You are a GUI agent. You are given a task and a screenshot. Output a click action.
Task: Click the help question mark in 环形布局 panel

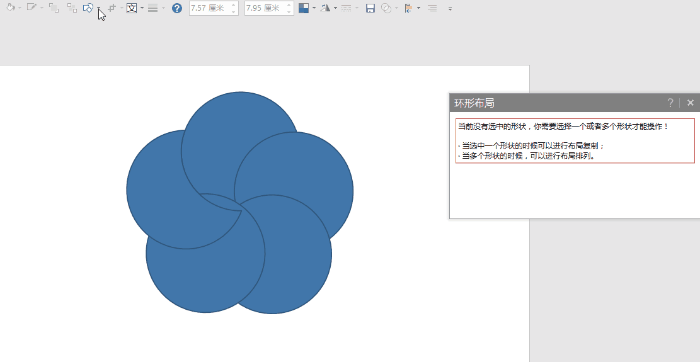[x=670, y=103]
